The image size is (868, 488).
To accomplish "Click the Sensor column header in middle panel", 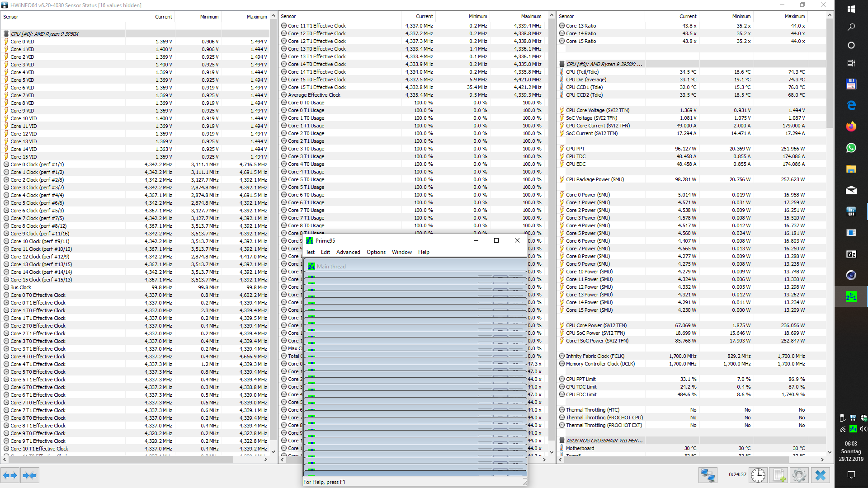I will click(288, 16).
